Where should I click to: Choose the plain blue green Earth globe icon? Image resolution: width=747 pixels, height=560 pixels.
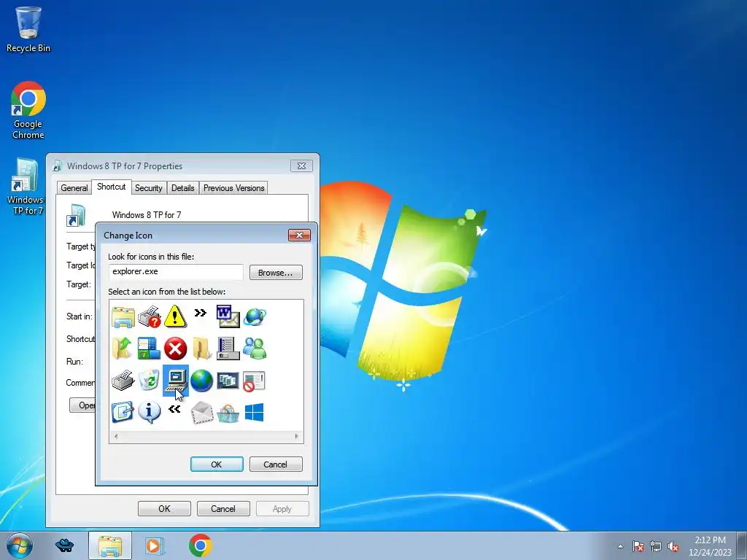pos(201,381)
